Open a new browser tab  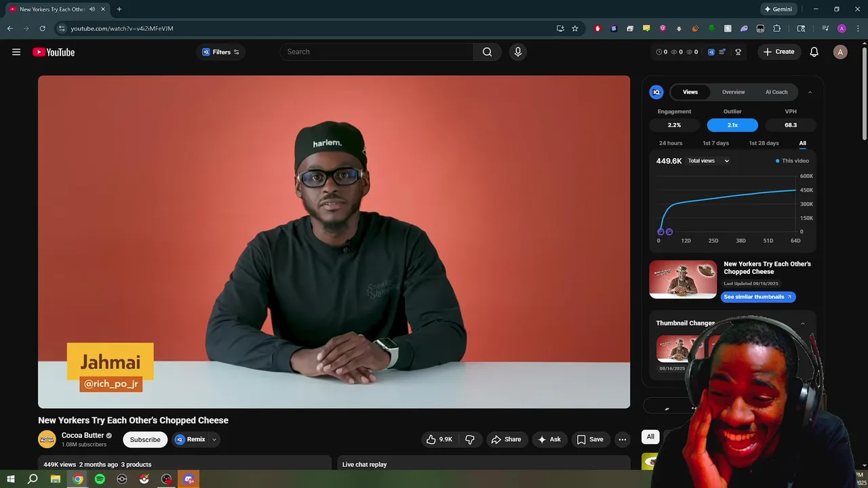point(119,9)
